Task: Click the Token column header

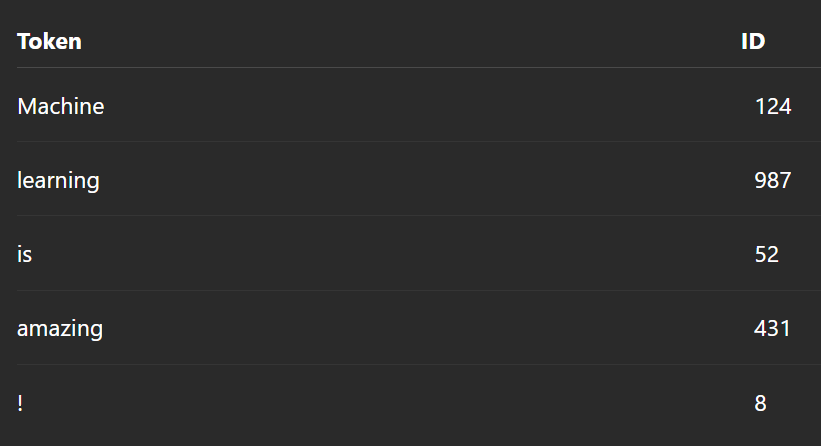Action: pos(49,41)
